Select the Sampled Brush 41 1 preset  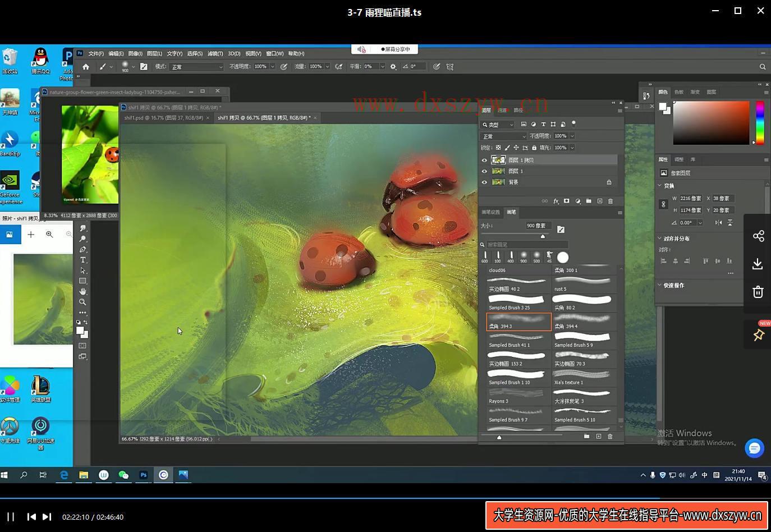click(x=518, y=341)
